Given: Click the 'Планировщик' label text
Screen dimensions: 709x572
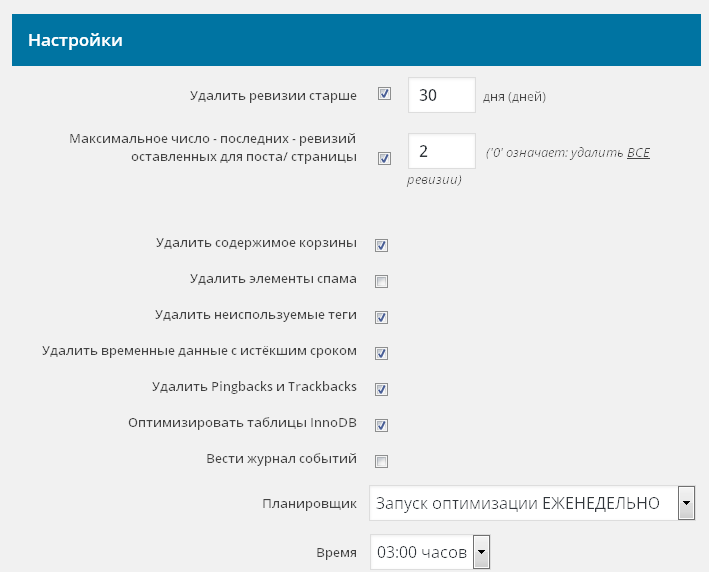Looking at the screenshot, I should pos(309,504).
